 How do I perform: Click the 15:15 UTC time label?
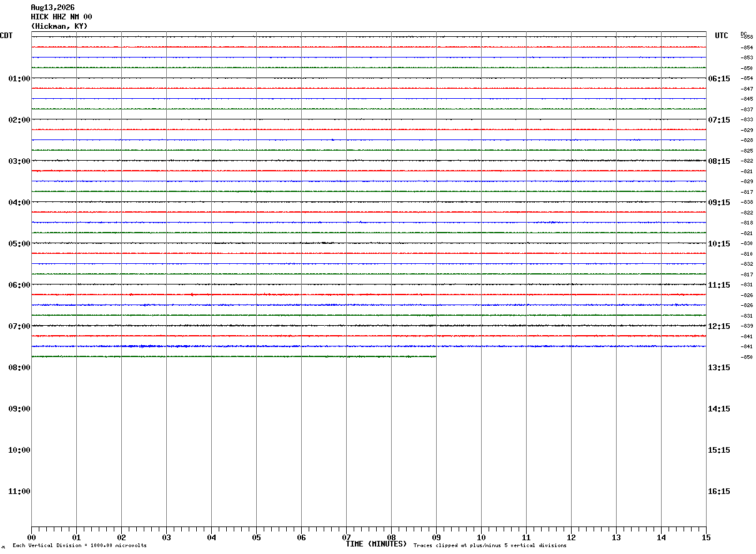tap(719, 450)
